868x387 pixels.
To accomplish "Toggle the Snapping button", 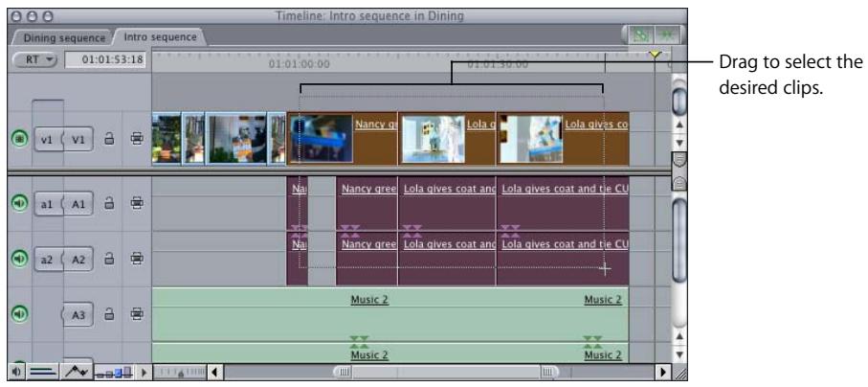I will [667, 34].
